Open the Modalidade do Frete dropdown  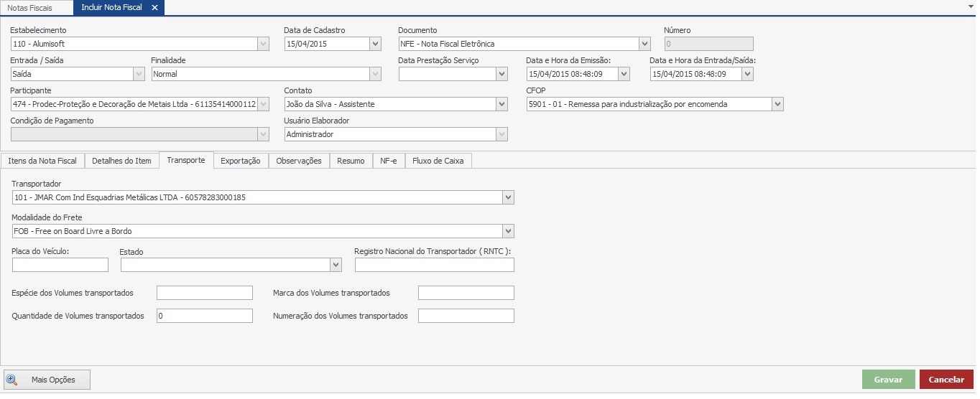click(x=508, y=231)
